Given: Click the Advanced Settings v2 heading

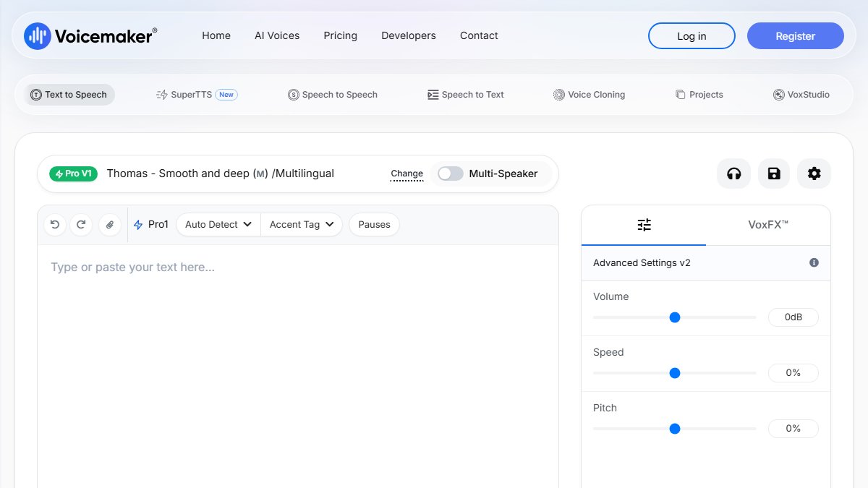Looking at the screenshot, I should click(642, 262).
